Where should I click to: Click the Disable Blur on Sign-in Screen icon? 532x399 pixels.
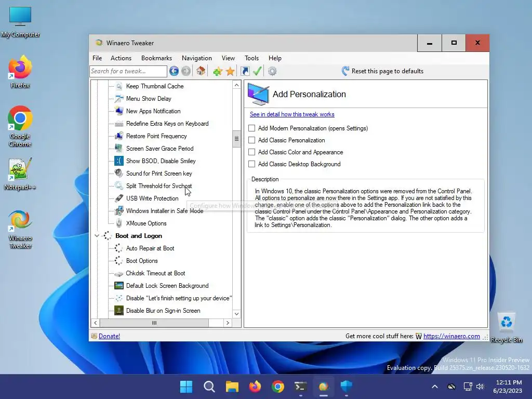coord(119,311)
